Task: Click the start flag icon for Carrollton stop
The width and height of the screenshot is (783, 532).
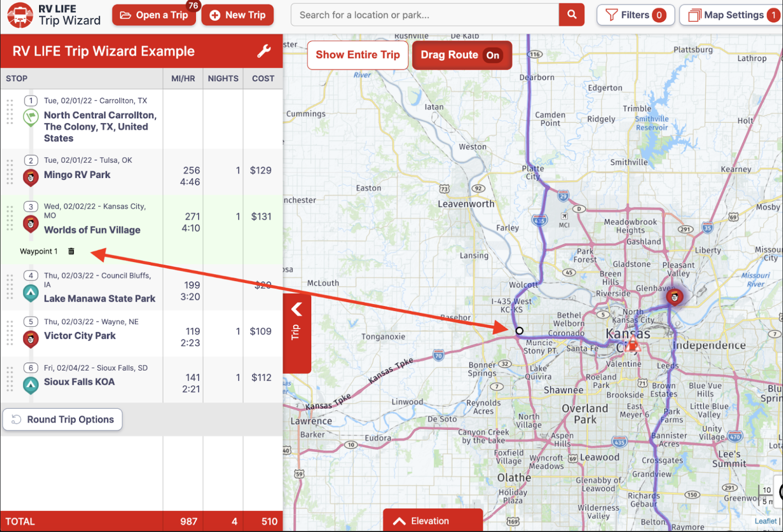Action: click(31, 118)
